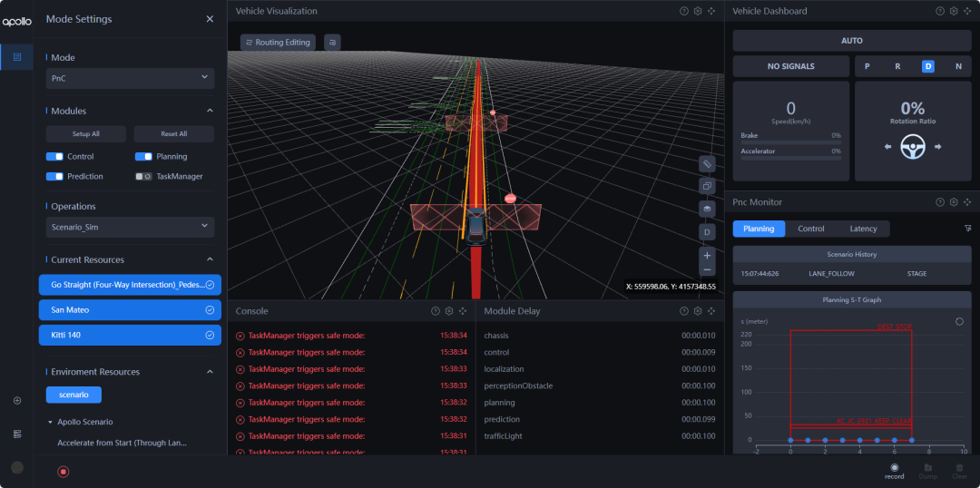This screenshot has width=980, height=488.
Task: Open the Operations dropdown showing Scenario_Sim
Action: click(131, 227)
